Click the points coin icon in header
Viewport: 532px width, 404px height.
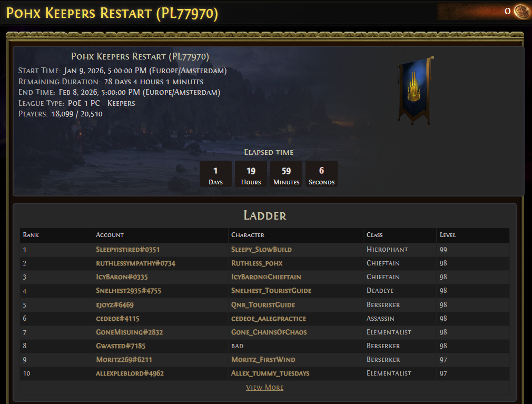pos(522,12)
